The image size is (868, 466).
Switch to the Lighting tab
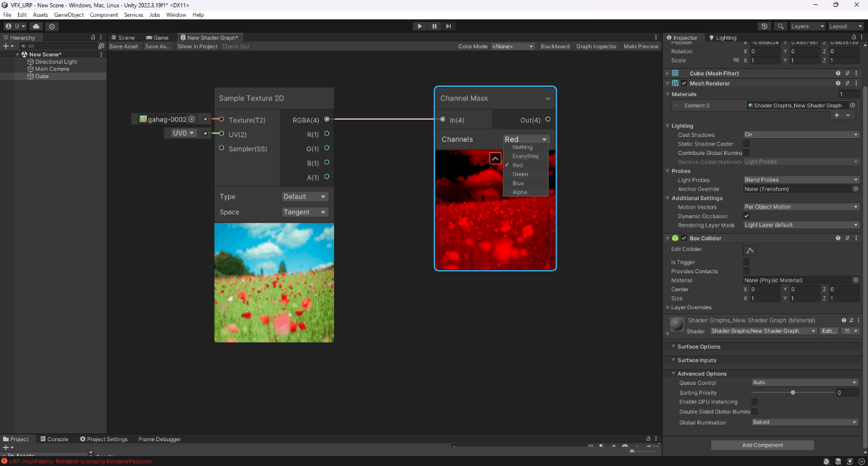[722, 37]
